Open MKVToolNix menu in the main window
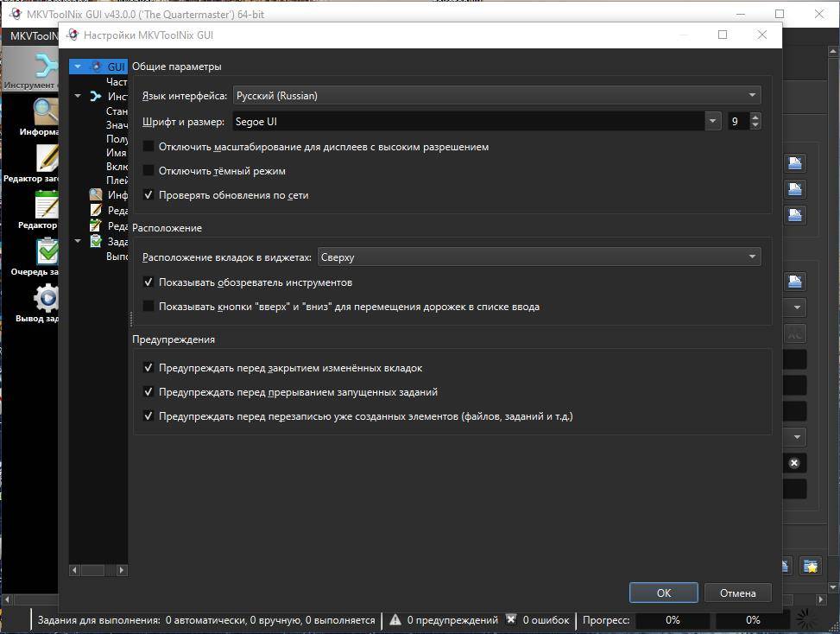The width and height of the screenshot is (840, 634). click(33, 36)
